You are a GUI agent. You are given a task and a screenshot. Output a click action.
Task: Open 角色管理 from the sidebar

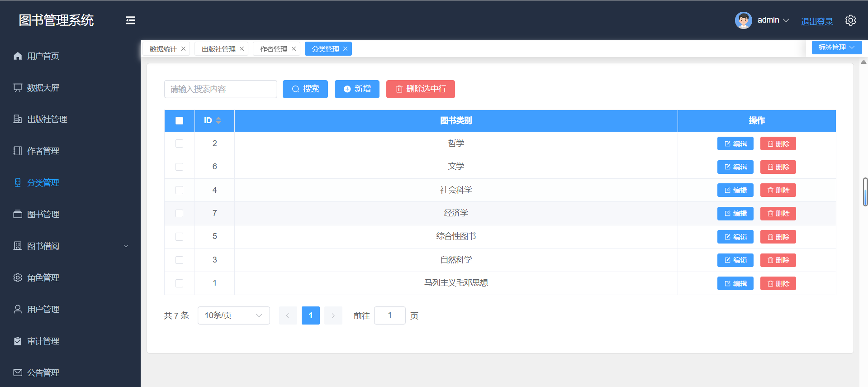point(70,277)
